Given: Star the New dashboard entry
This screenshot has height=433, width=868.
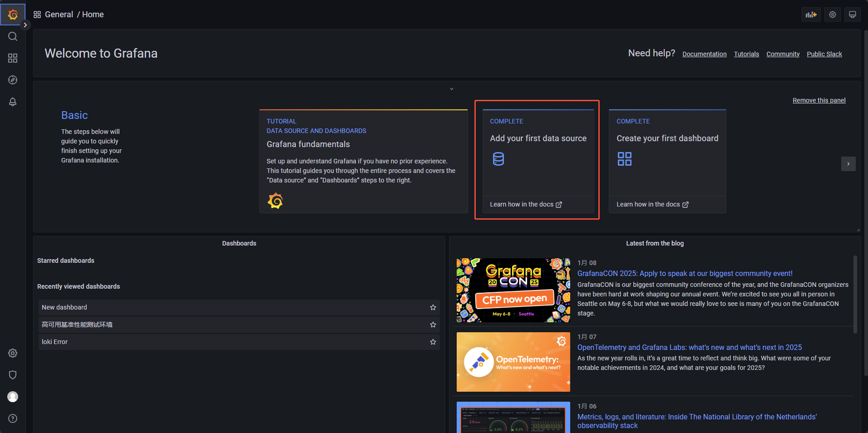Looking at the screenshot, I should point(432,307).
